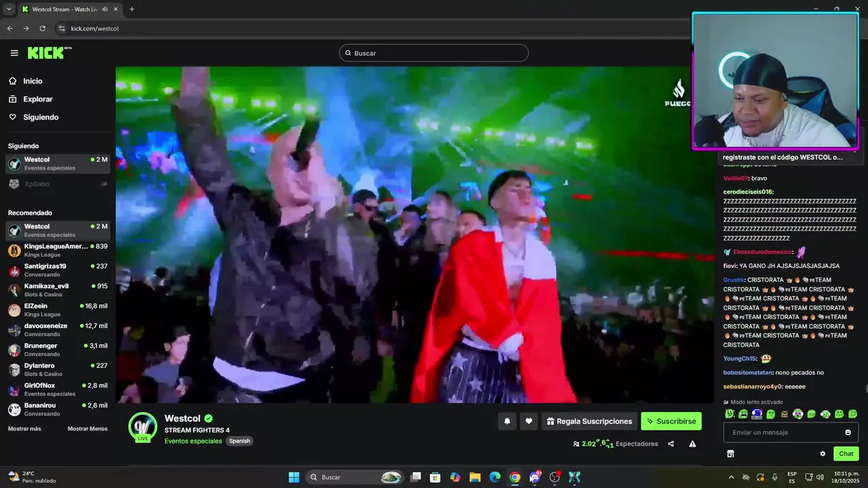Mute the tab via the speaker icon

[104, 9]
